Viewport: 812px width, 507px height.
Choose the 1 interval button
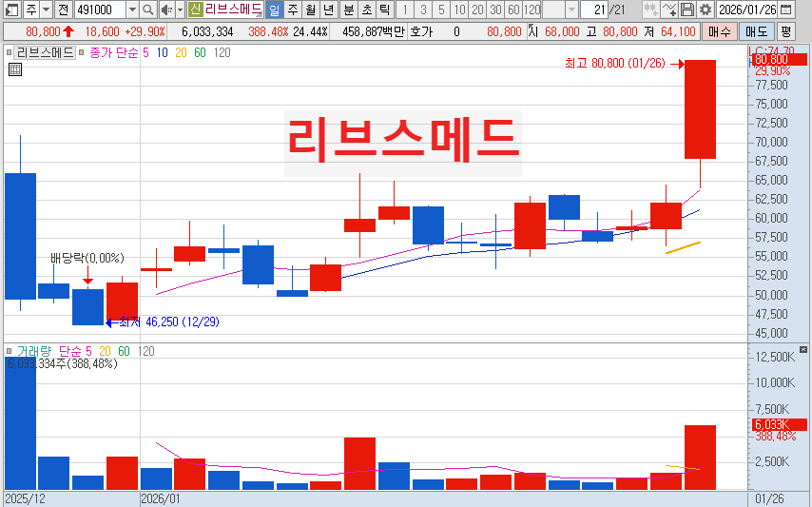(x=405, y=10)
